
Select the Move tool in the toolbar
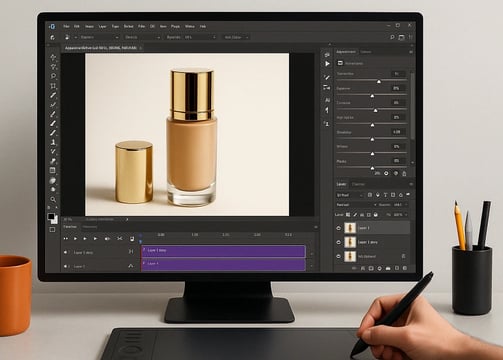53,57
